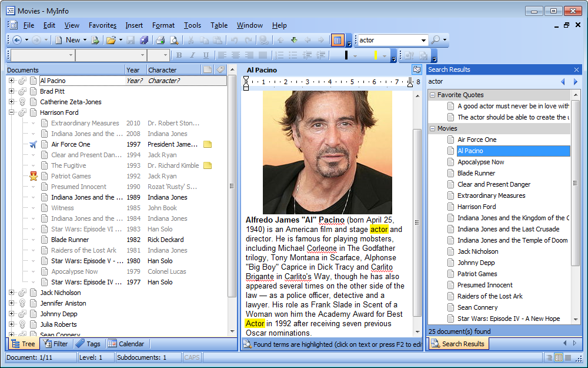Open the search term dropdown
588x368 pixels.
(x=423, y=41)
